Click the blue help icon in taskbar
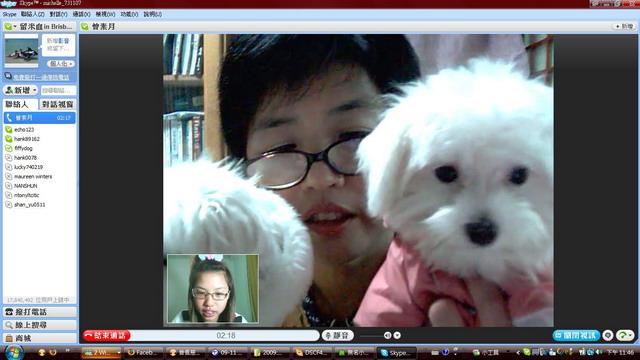Screen dimensions: 640x360 coord(446,352)
